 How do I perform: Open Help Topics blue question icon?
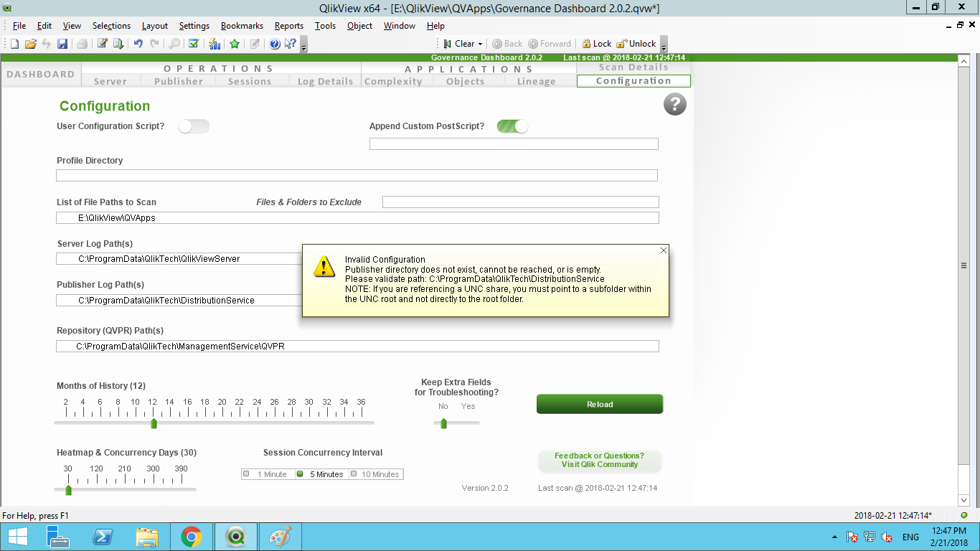point(275,44)
